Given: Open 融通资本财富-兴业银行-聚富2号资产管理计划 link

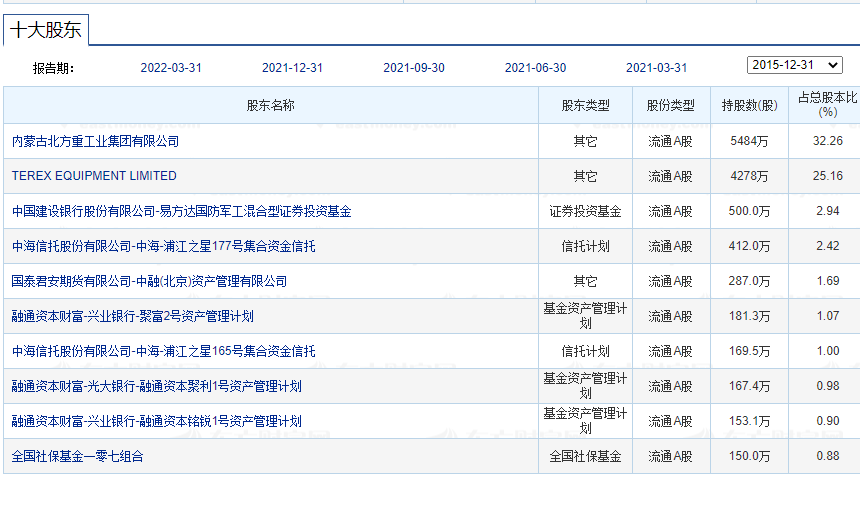Looking at the screenshot, I should (133, 316).
